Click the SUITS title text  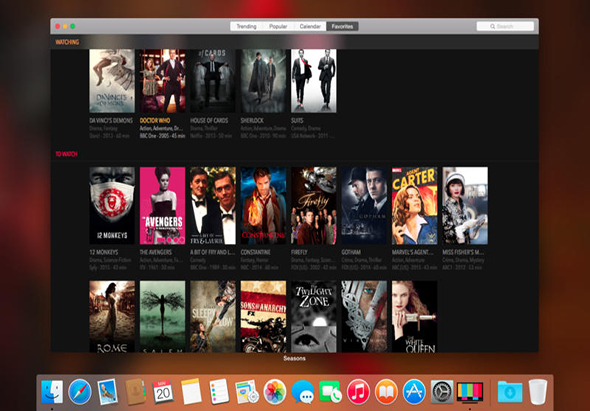pyautogui.click(x=297, y=121)
